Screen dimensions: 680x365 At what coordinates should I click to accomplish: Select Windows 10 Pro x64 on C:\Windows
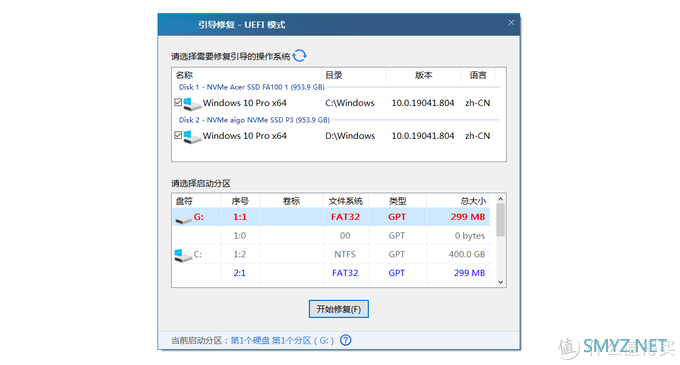[x=245, y=103]
